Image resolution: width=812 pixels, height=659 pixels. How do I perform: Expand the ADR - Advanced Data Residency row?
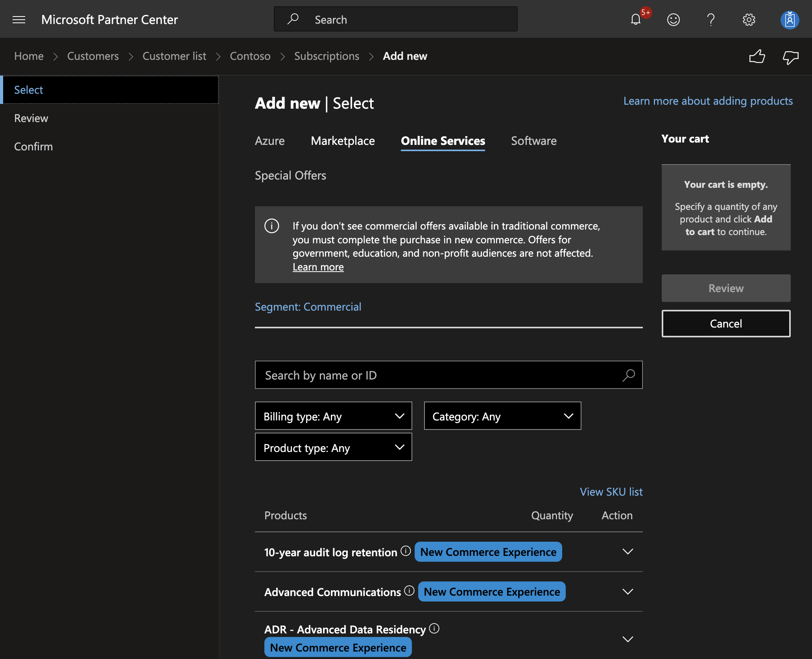(x=627, y=639)
